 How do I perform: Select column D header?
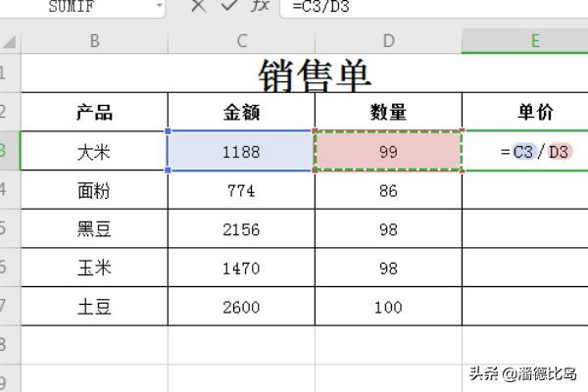(389, 41)
